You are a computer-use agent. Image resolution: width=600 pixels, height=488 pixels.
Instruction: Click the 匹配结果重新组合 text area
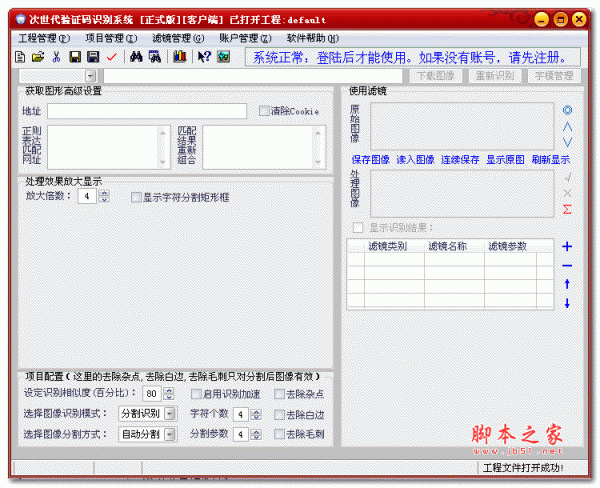pyautogui.click(x=264, y=147)
